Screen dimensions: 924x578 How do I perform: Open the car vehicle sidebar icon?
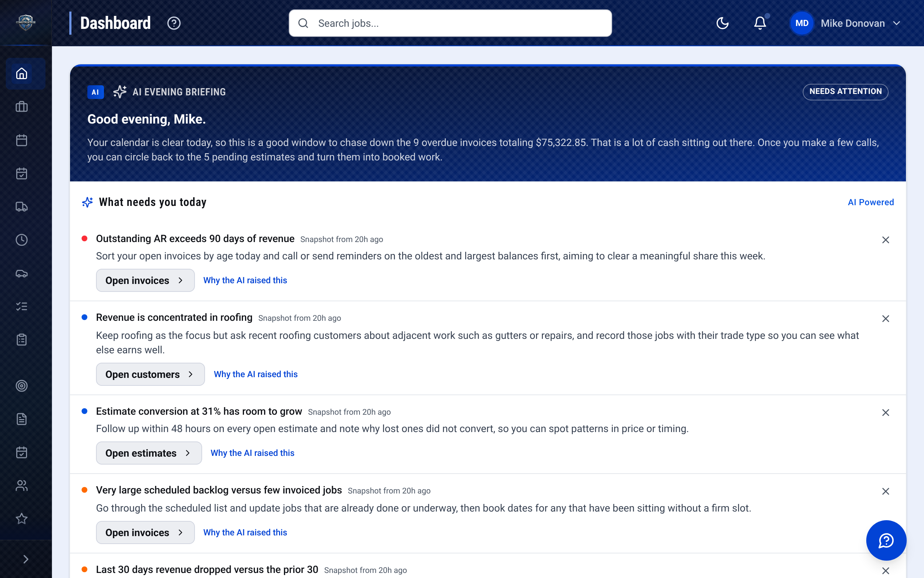coord(22,273)
